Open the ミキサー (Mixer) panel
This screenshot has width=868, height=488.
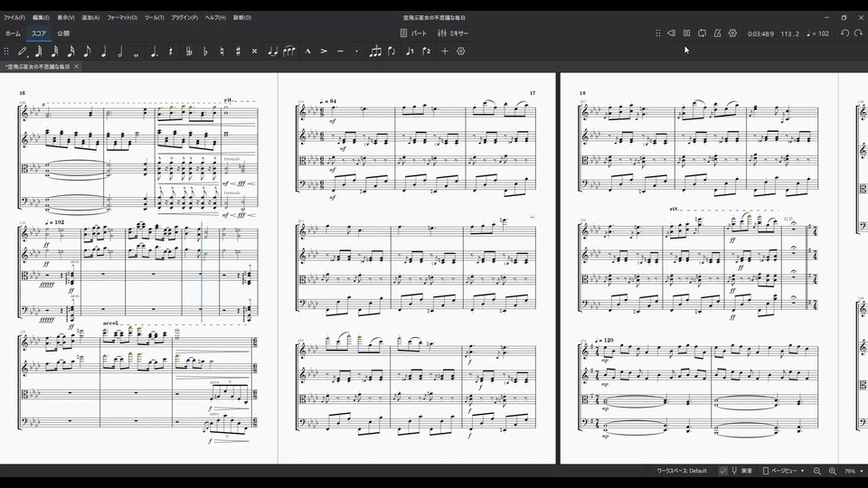[453, 33]
